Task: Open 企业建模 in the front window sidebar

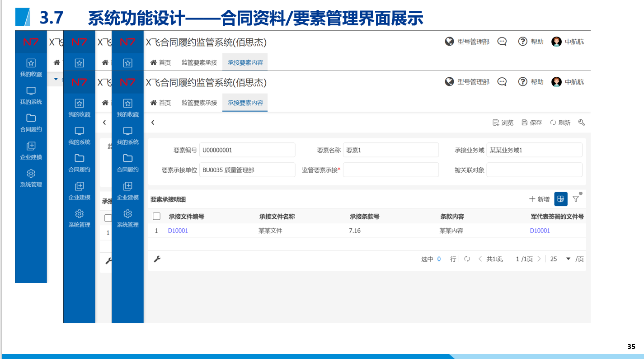Action: [x=127, y=190]
